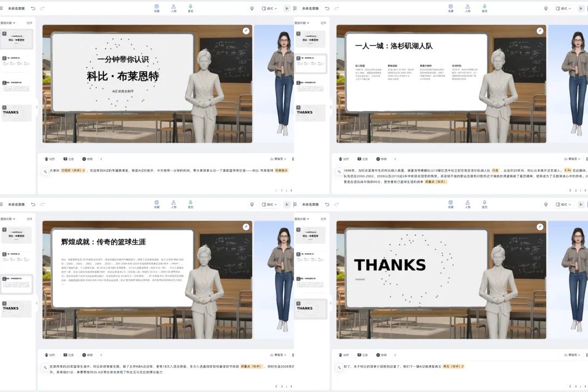Expand 添加片段 dropdown in page 4/4 window

[302, 219]
